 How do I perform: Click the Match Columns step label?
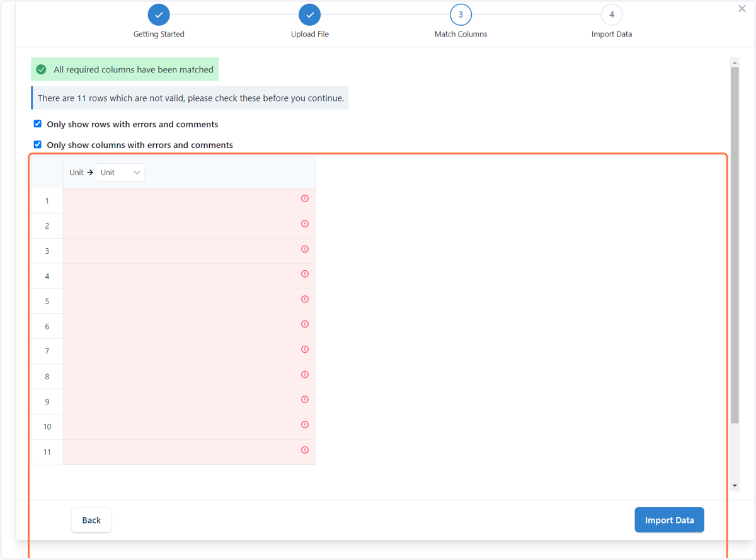[461, 34]
